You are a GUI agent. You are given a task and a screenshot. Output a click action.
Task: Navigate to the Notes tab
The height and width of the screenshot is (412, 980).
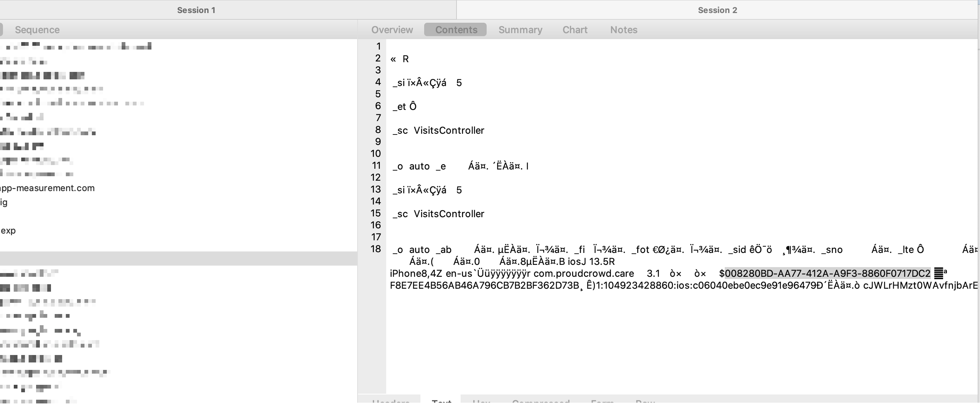click(x=623, y=29)
